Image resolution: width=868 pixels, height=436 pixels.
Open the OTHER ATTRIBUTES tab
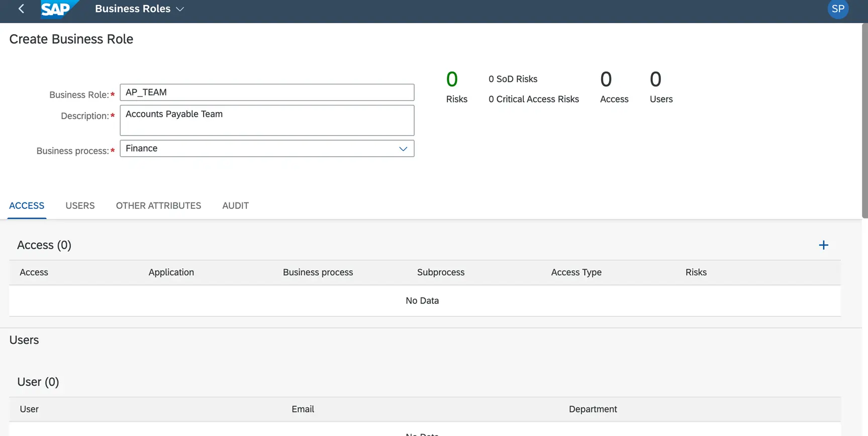(x=158, y=206)
